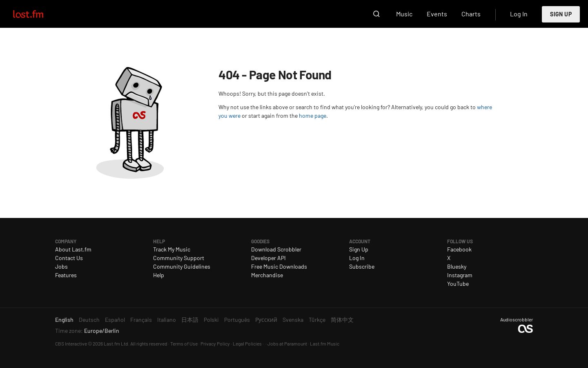Click the FOLLOW US footer heading
This screenshot has width=588, height=368.
[460, 241]
